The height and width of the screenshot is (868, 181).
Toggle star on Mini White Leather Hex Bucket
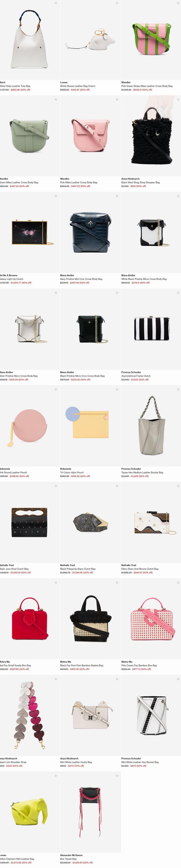pos(178,679)
